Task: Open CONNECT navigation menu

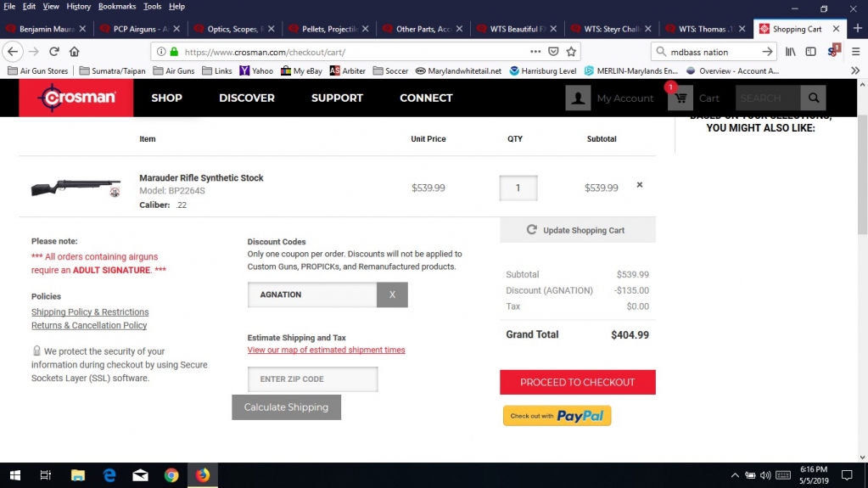Action: [x=426, y=98]
